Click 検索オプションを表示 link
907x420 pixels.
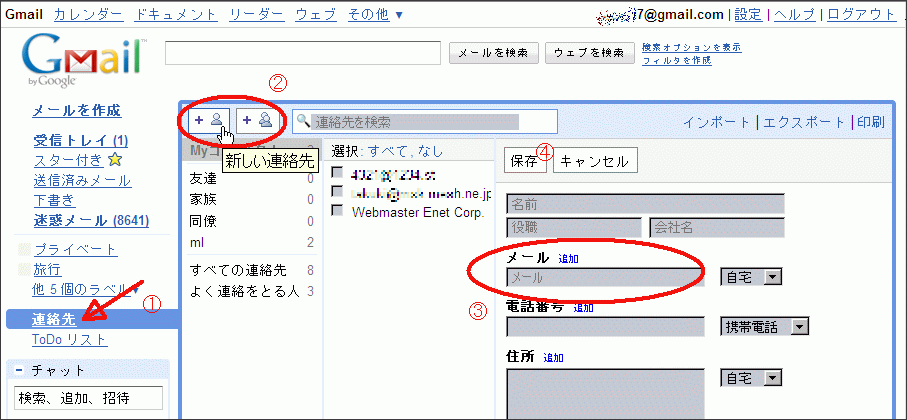pyautogui.click(x=692, y=47)
